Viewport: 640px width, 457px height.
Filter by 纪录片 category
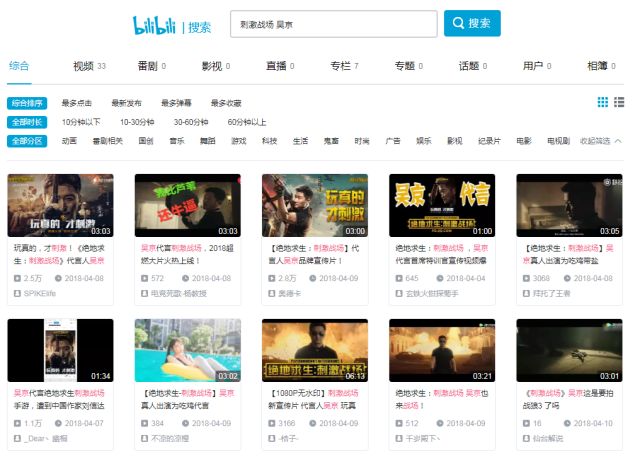click(x=489, y=141)
